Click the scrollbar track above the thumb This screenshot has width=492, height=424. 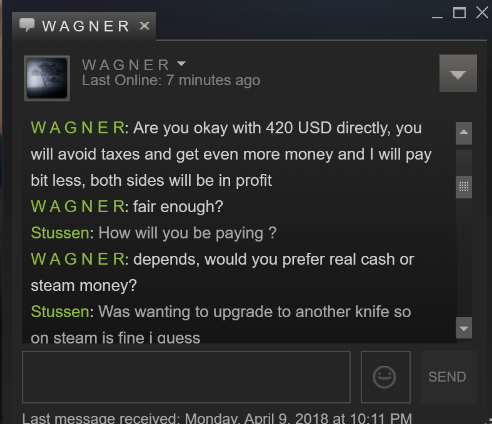[464, 162]
